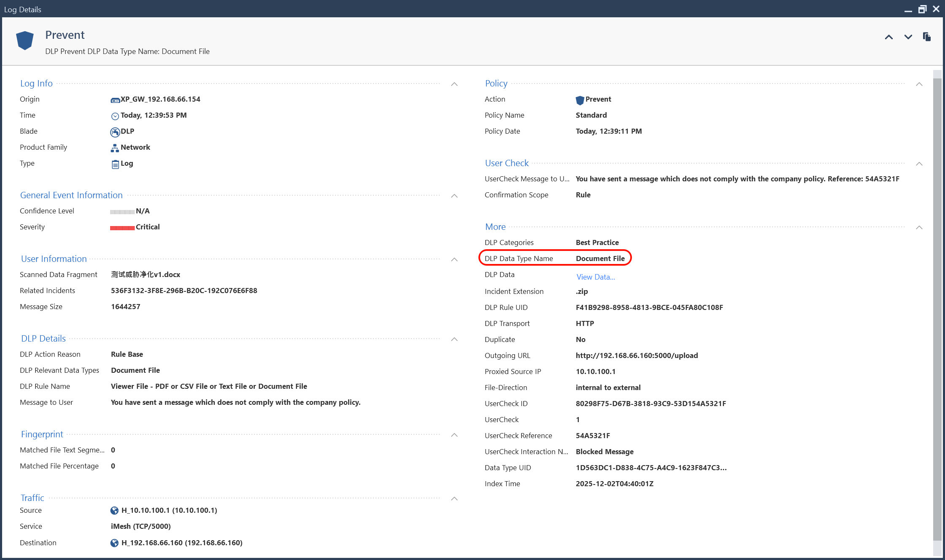Click the Network product family icon

[x=115, y=148]
